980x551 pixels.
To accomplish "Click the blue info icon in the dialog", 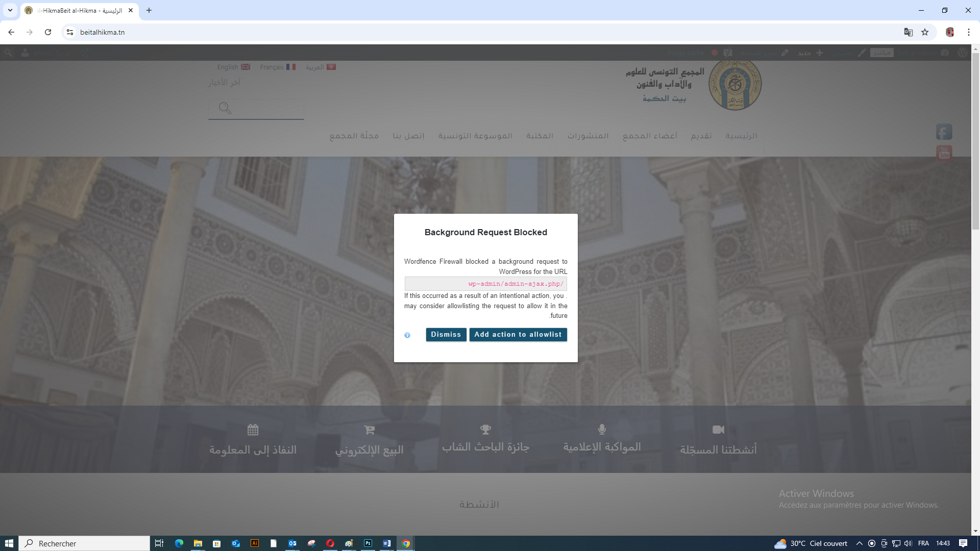I will coord(407,335).
